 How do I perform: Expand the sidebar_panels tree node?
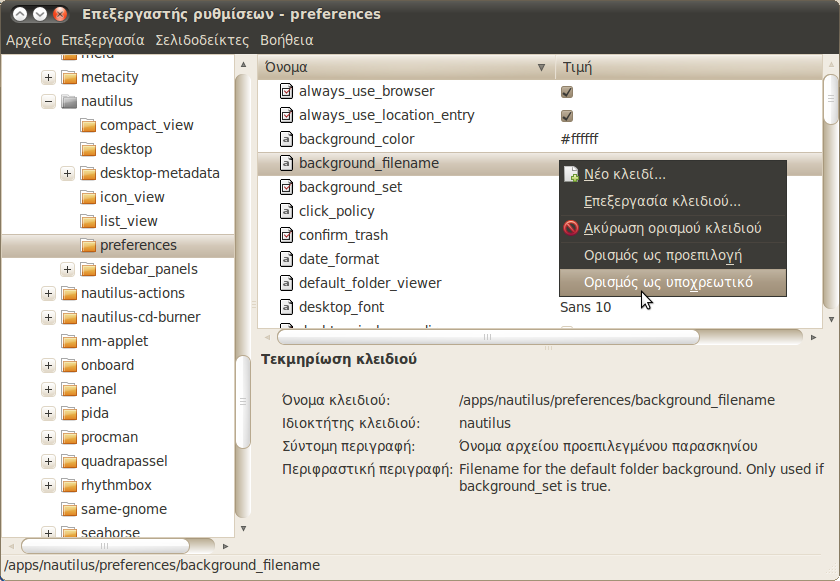coord(67,269)
